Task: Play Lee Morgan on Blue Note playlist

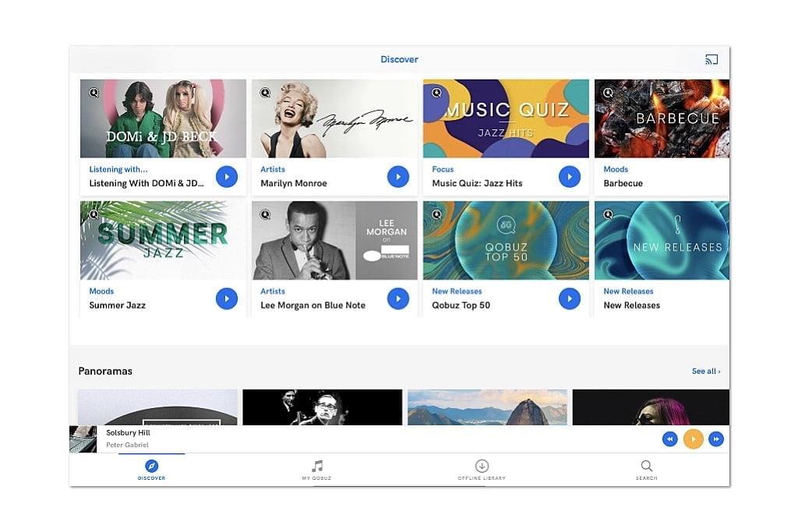Action: point(398,298)
